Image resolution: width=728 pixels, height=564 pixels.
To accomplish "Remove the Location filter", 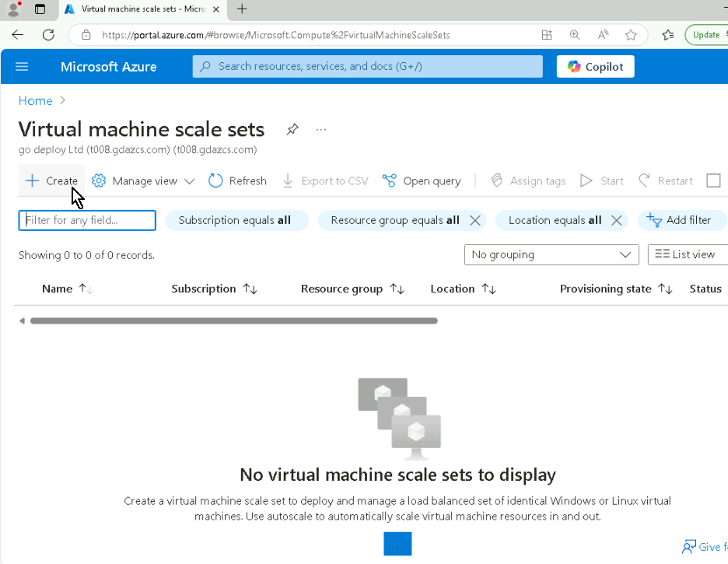I will pos(616,220).
